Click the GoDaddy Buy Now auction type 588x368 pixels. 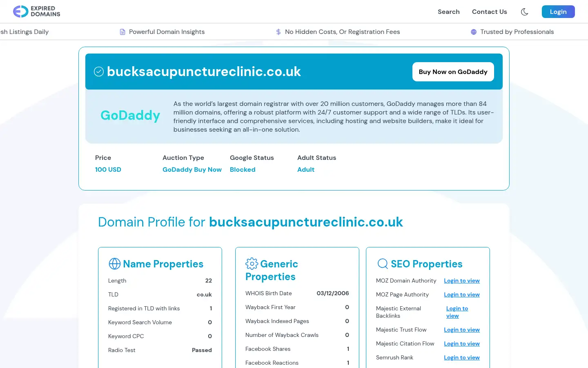click(192, 169)
